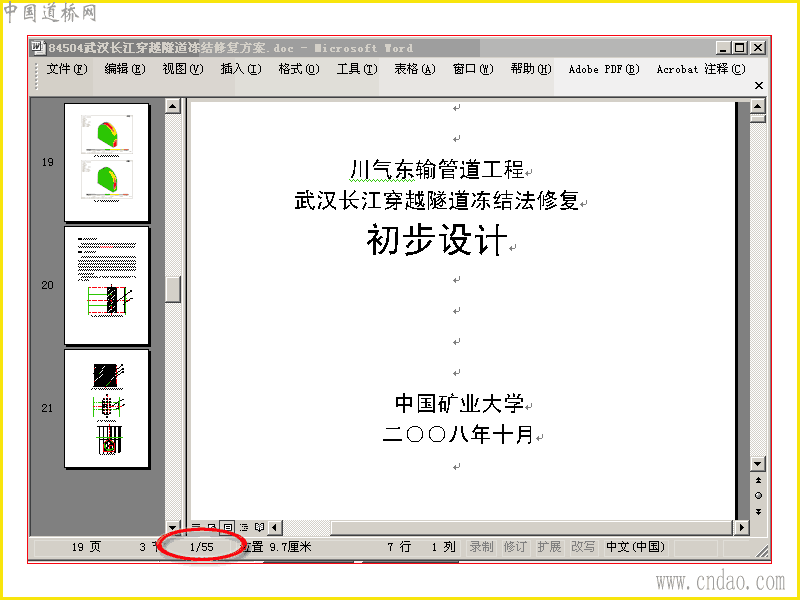
Task: Switch to Outline view icon
Action: pyautogui.click(x=243, y=527)
